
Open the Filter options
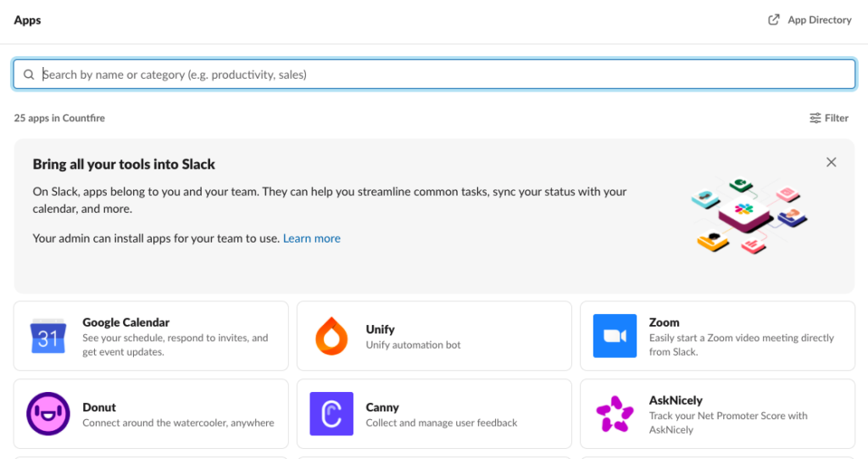pos(829,118)
